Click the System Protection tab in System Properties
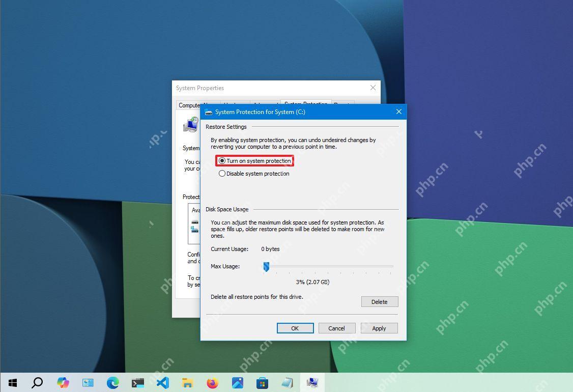 (x=306, y=103)
